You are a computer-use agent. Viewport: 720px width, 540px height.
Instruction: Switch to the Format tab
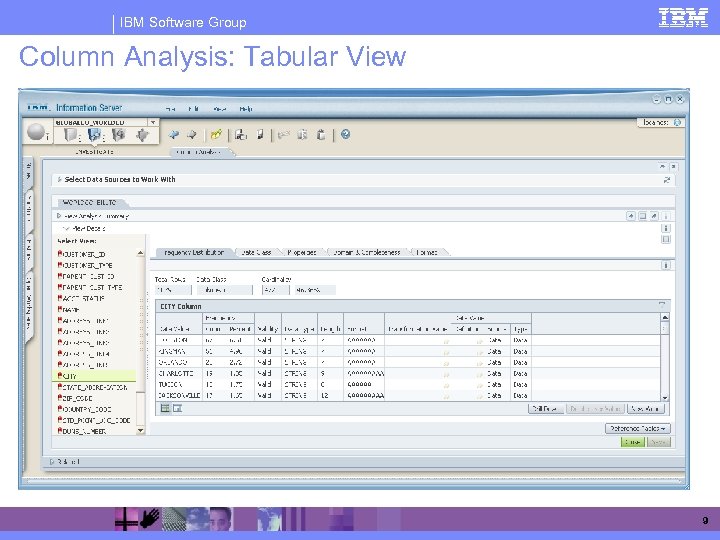tap(427, 252)
